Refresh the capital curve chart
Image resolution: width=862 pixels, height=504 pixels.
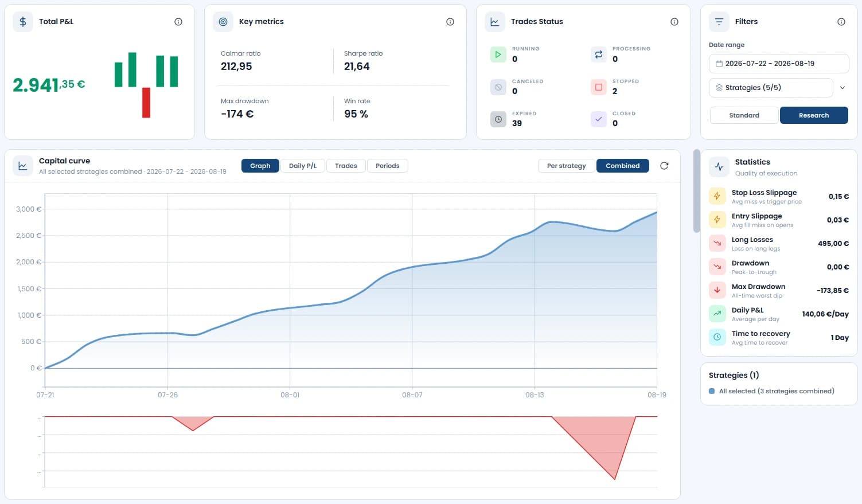664,166
